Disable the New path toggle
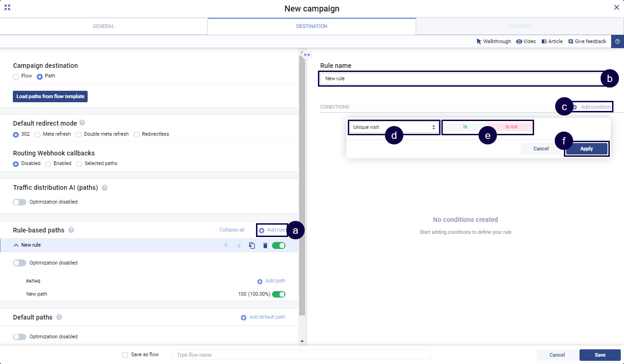The width and height of the screenshot is (624, 364). click(279, 294)
